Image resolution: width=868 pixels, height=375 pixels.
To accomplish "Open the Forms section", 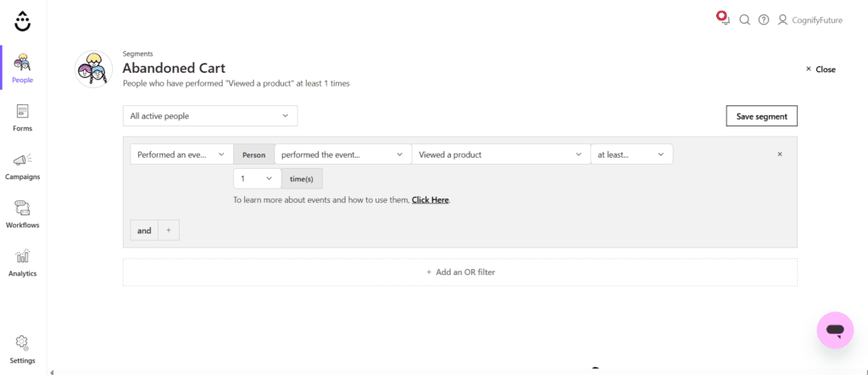I will click(23, 117).
